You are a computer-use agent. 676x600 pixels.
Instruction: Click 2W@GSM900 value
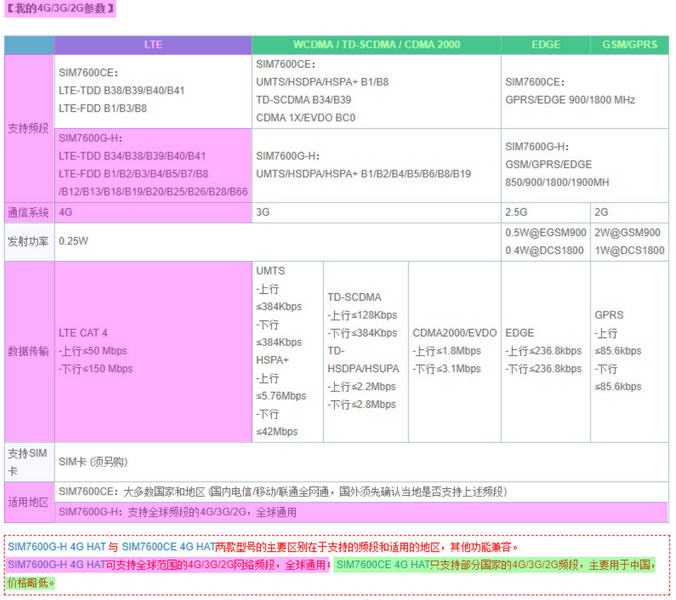pos(627,233)
